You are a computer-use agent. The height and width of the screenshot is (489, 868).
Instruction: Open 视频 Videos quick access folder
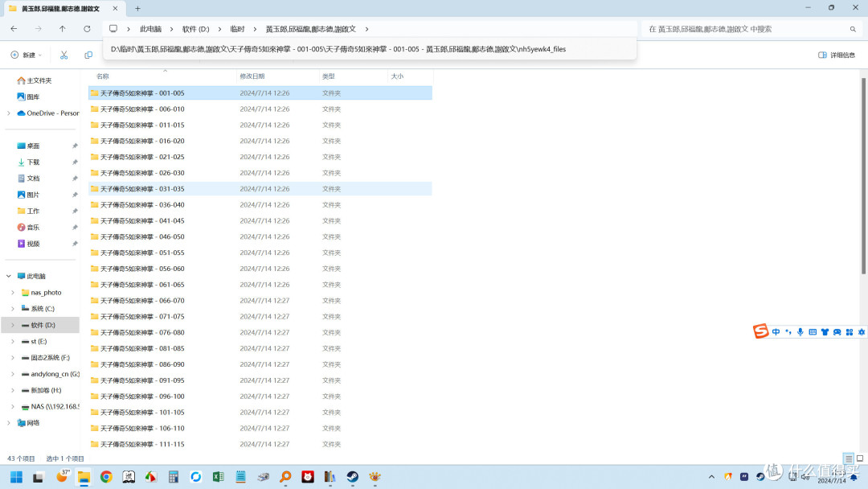point(28,244)
